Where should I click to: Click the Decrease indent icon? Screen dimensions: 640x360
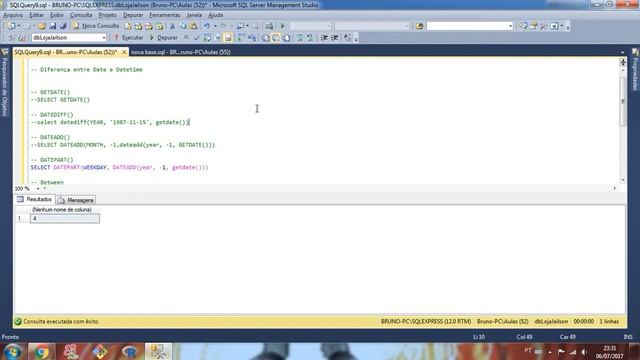pos(324,38)
